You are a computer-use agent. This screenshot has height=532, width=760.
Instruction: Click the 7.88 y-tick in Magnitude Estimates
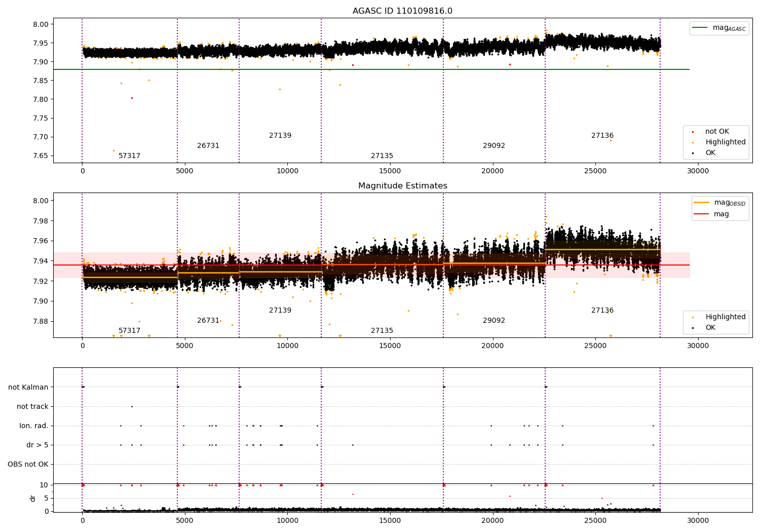[41, 321]
